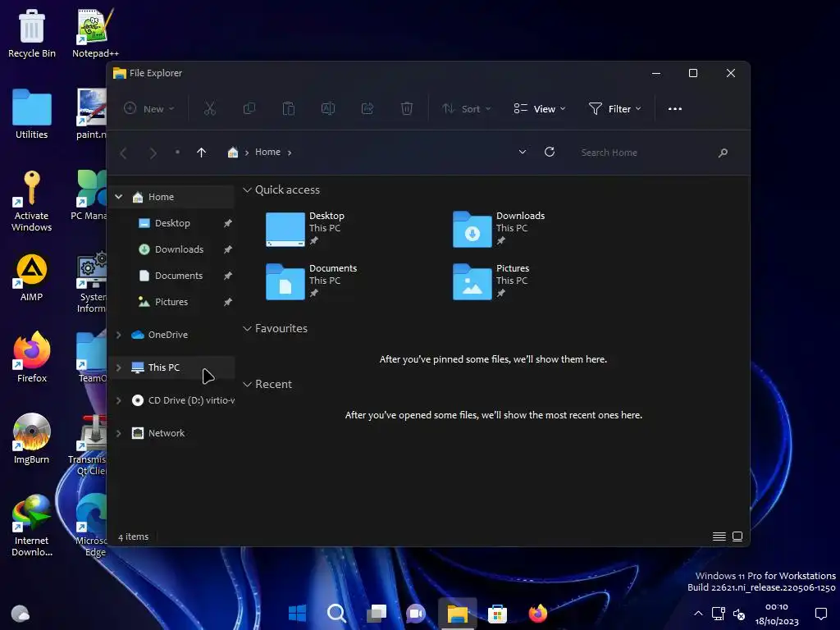Click the Rename icon in toolbar
The height and width of the screenshot is (630, 840).
coord(328,109)
